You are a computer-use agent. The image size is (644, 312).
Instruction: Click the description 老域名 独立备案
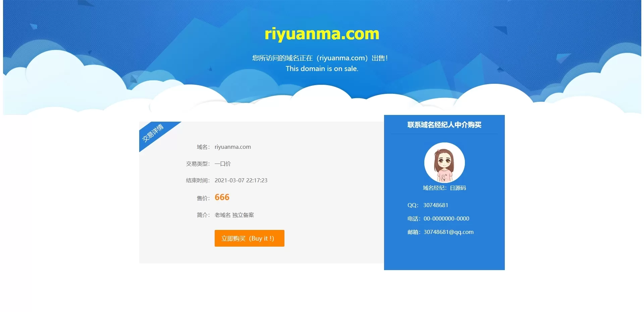234,215
